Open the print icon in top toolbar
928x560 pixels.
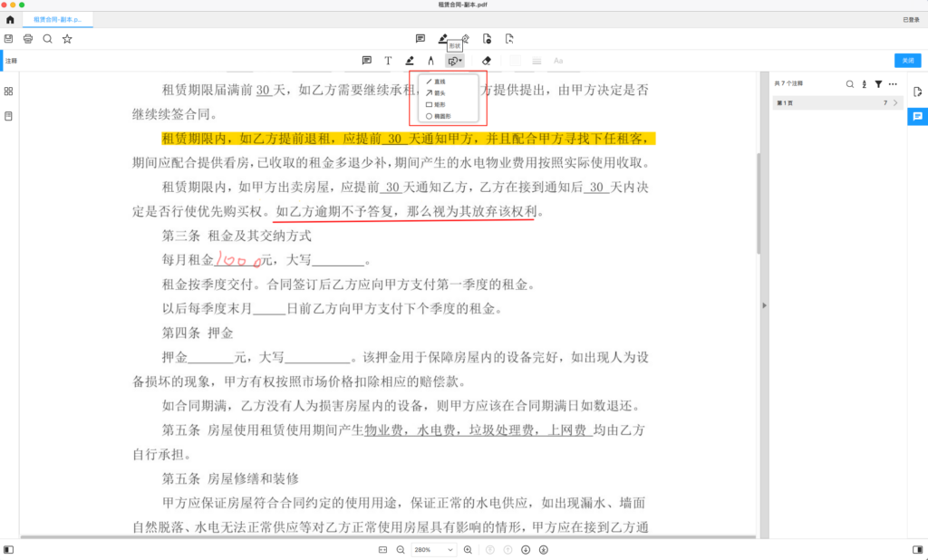point(28,39)
